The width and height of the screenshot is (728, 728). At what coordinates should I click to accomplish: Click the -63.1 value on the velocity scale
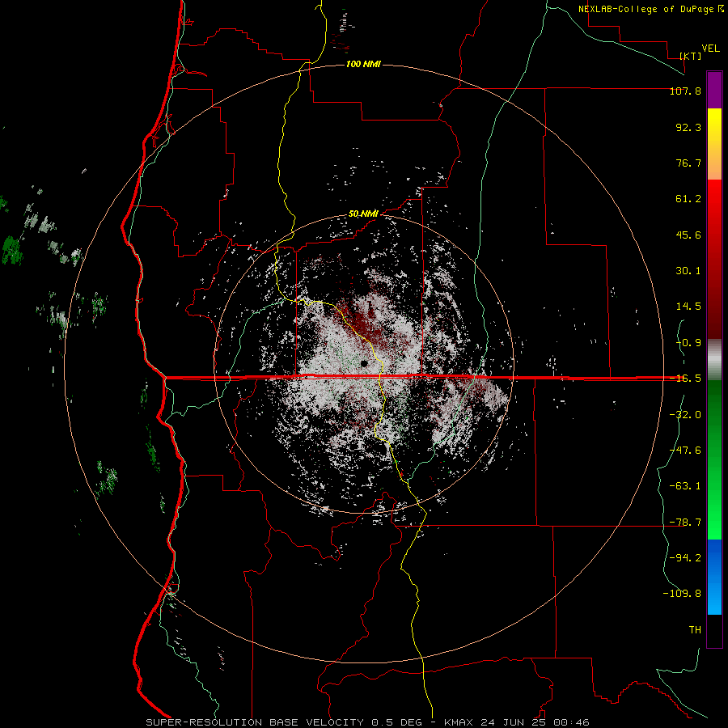(685, 486)
